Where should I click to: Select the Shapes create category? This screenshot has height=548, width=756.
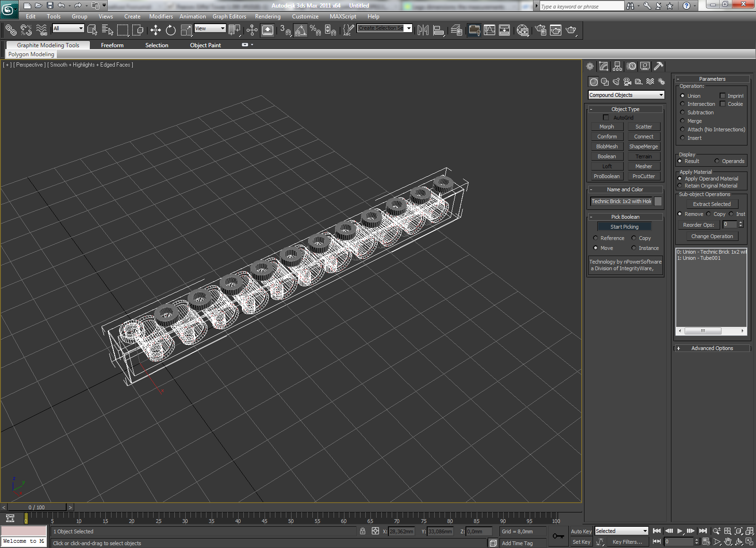click(x=605, y=82)
